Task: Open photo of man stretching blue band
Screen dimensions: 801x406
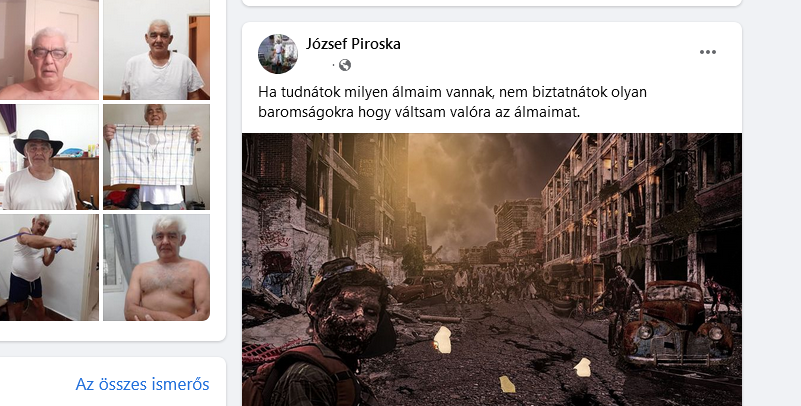Action: [49, 267]
